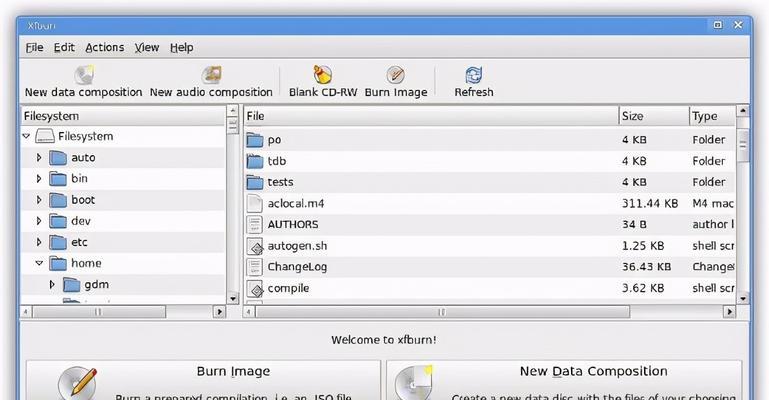
Task: Click file list horizontal scrollbar right arrow
Action: (729, 311)
